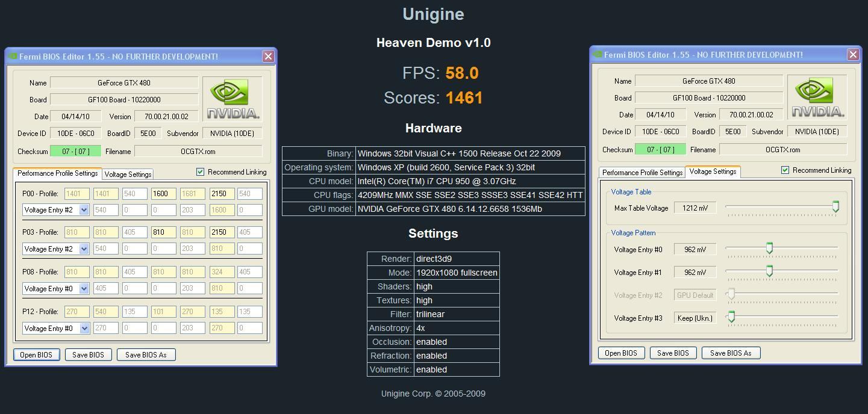Click CPU model Intel Core i7 cell
Image resolution: width=868 pixels, height=414 pixels.
(470, 181)
